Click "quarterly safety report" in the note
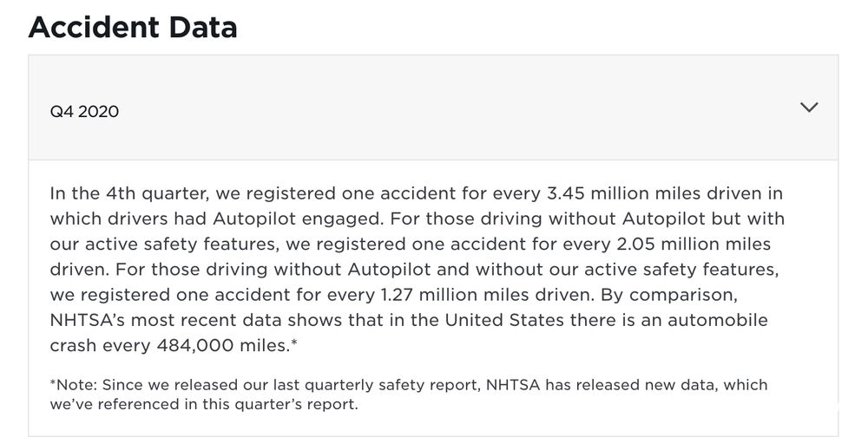The height and width of the screenshot is (437, 868). coord(392,385)
